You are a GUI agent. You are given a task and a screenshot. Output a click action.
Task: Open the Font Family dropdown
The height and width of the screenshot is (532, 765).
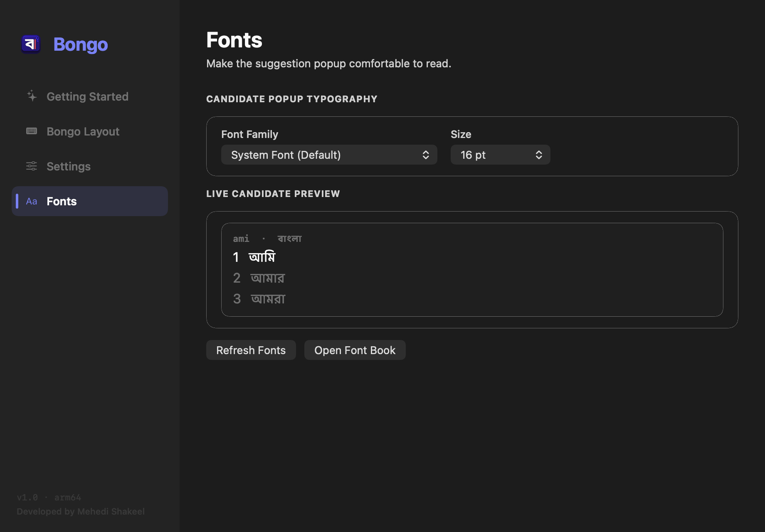pyautogui.click(x=329, y=155)
